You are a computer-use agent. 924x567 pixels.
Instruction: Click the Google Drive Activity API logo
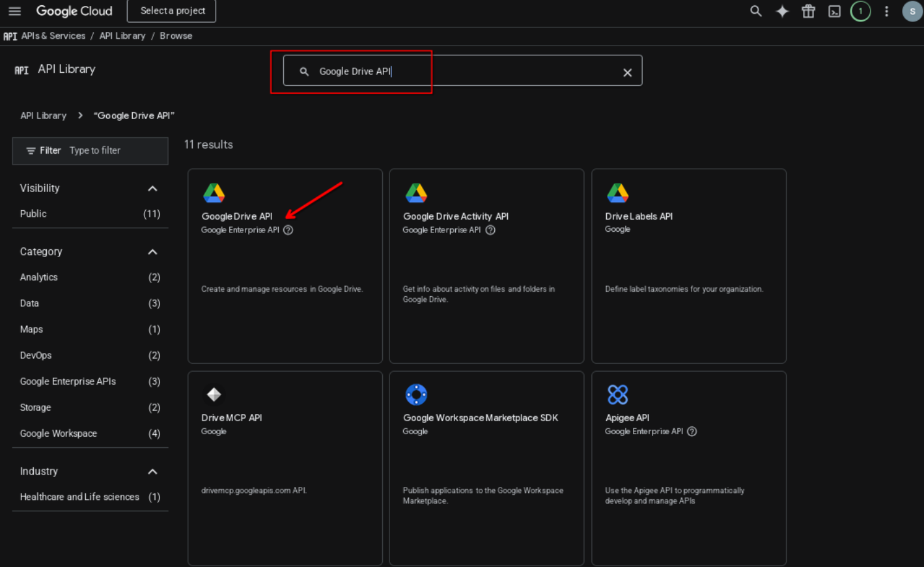(x=416, y=193)
